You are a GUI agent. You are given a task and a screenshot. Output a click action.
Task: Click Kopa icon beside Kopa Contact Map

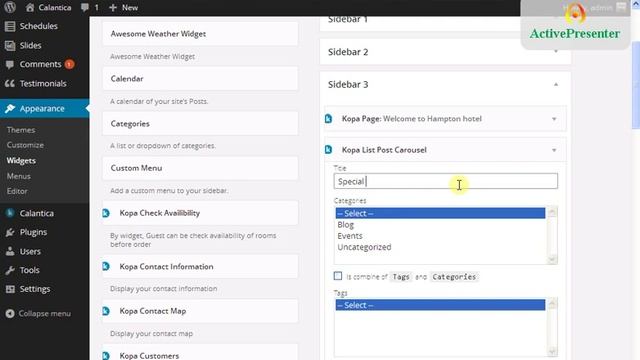(106, 311)
